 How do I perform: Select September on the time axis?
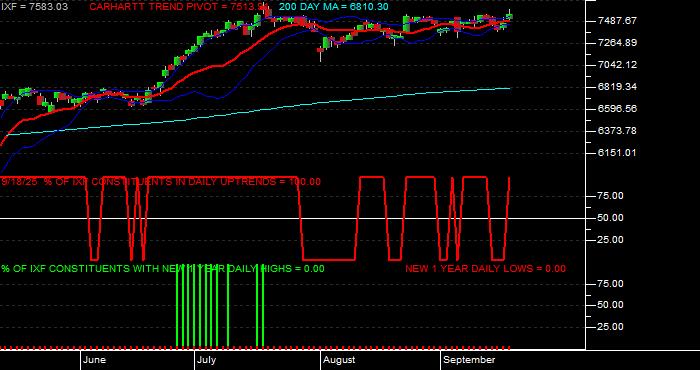click(469, 360)
